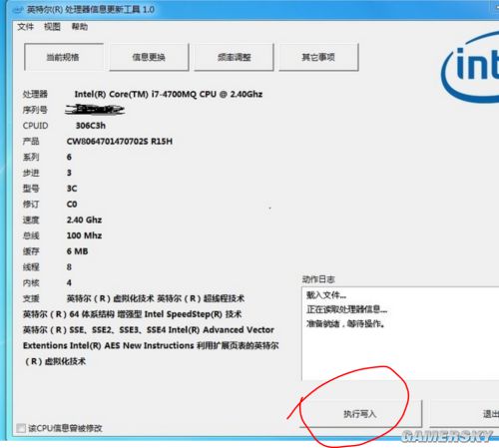Click the Intel logo
Viewport: 499px width, 448px height.
(470, 68)
